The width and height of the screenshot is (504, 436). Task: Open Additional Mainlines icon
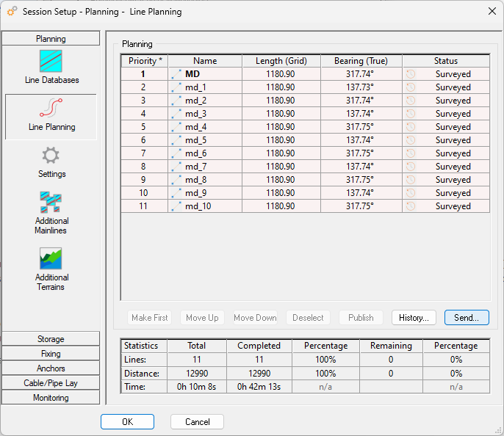[51, 202]
